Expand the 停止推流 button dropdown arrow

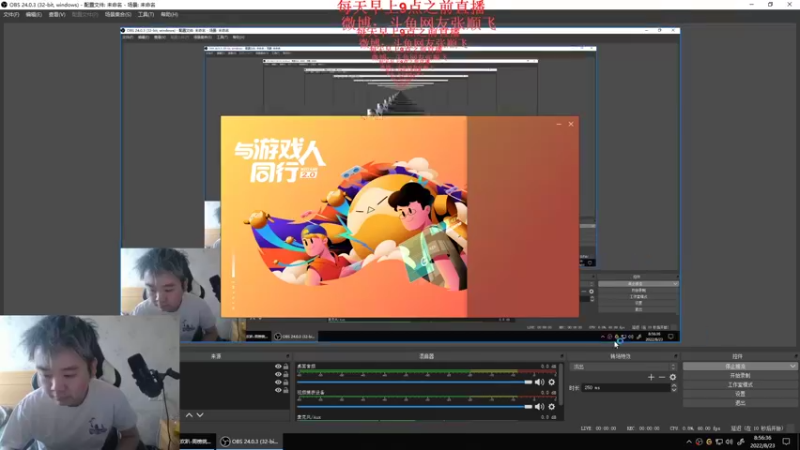pyautogui.click(x=792, y=366)
